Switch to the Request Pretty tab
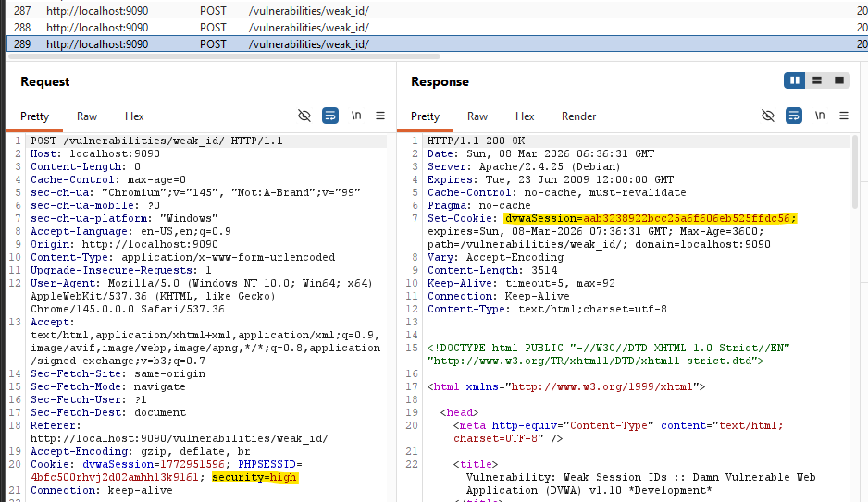 coord(35,116)
